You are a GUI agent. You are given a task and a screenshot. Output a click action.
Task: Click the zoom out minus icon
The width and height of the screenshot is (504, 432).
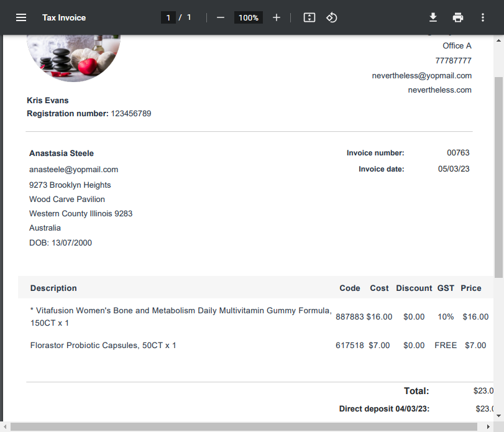221,17
